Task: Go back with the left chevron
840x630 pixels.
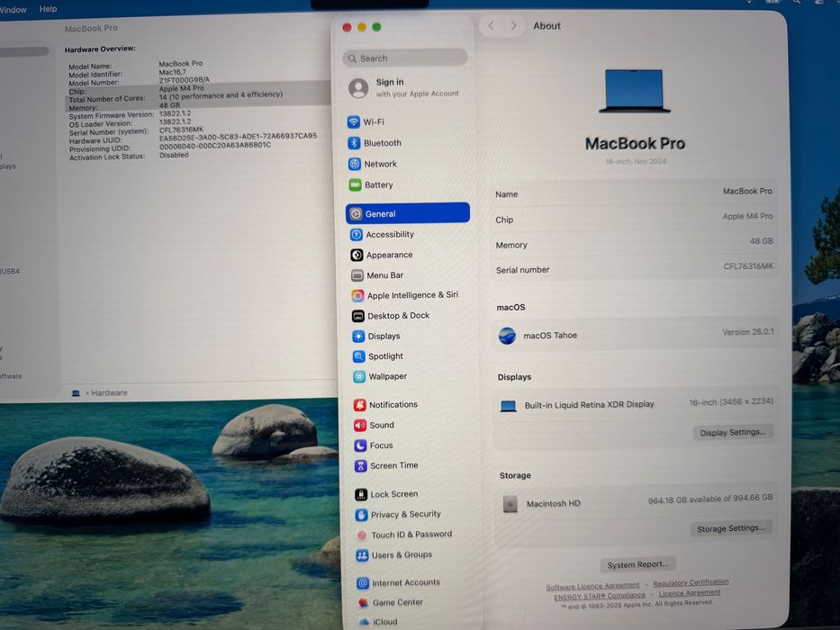Action: tap(492, 26)
